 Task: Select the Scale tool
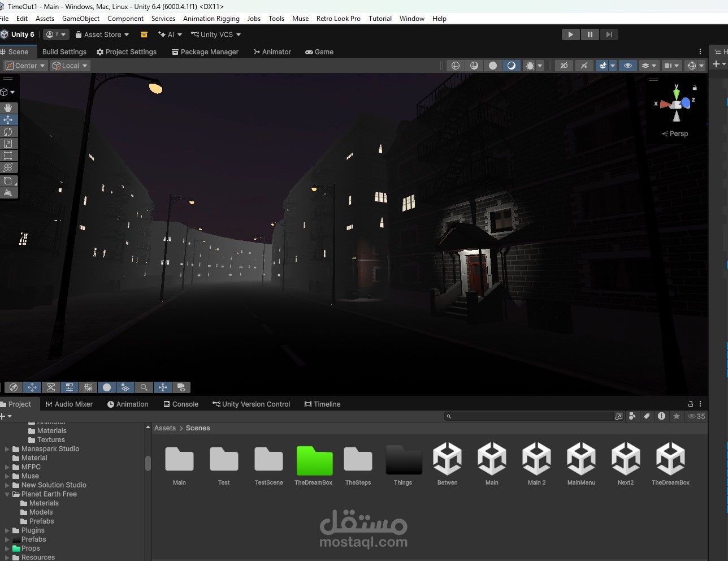tap(8, 144)
